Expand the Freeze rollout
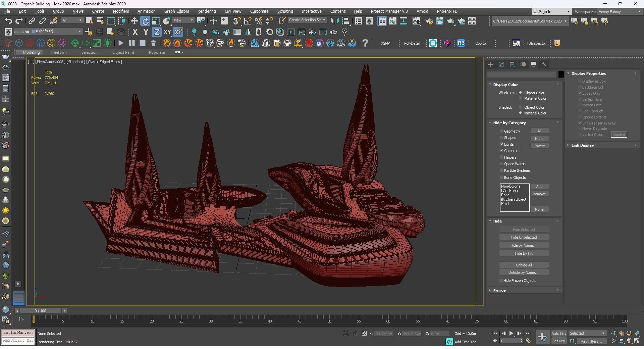This screenshot has height=349, width=644. (x=499, y=291)
